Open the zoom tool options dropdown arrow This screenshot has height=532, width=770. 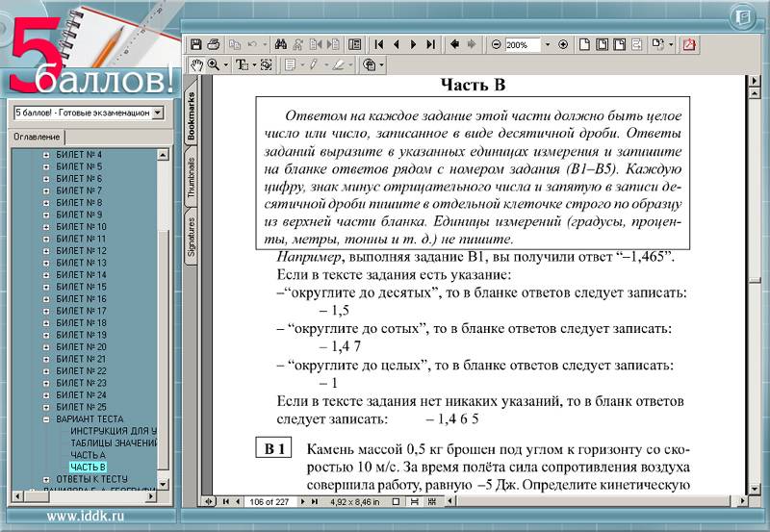(226, 64)
